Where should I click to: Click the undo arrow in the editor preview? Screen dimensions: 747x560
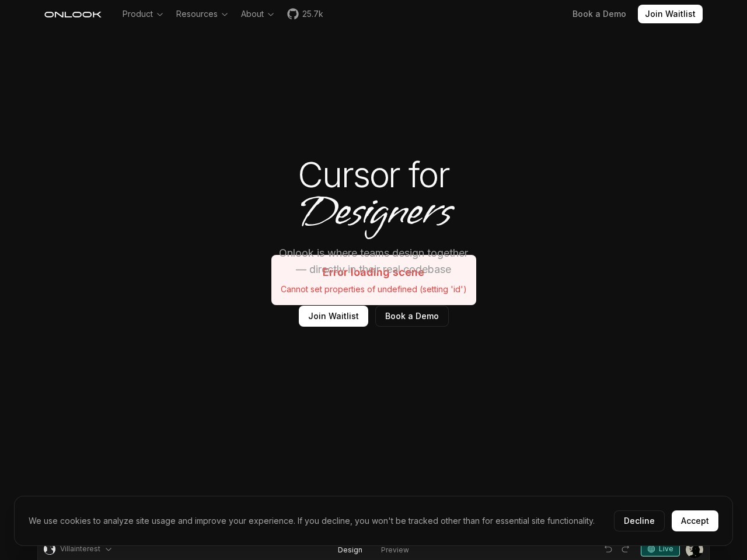point(608,549)
